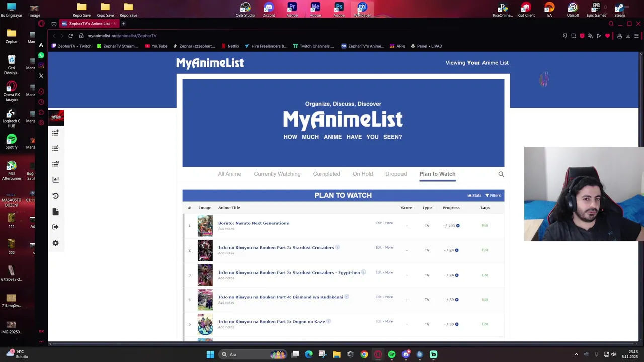Open list settings gear in MAL sidebar
The image size is (644, 362).
(55, 243)
